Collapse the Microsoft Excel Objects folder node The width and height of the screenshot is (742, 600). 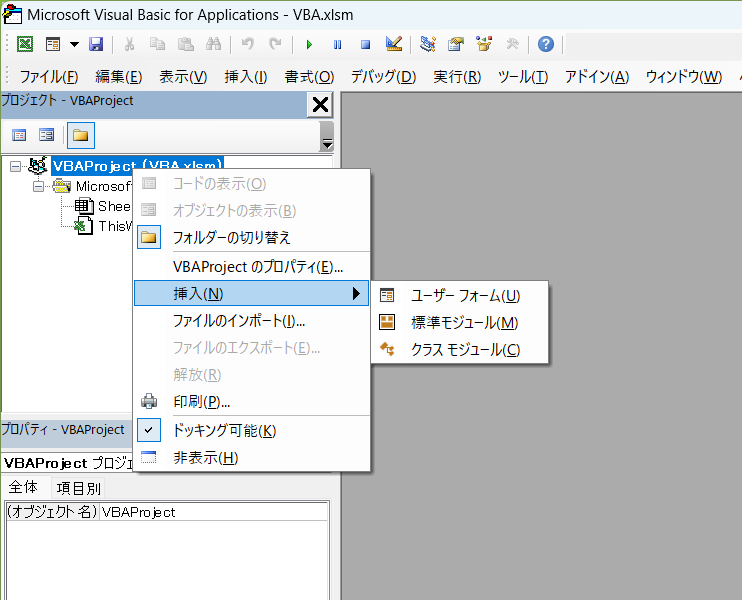click(x=39, y=186)
